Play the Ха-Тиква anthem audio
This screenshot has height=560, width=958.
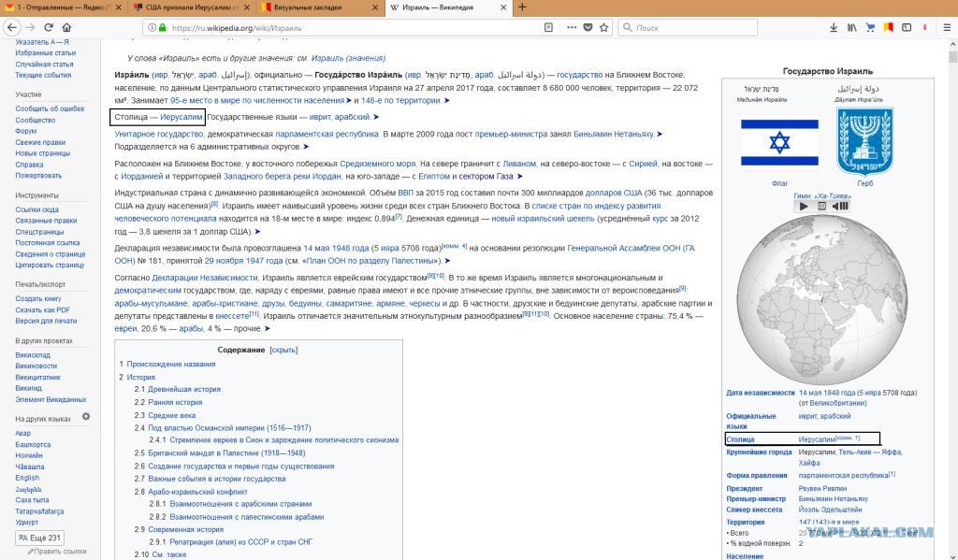coord(804,206)
